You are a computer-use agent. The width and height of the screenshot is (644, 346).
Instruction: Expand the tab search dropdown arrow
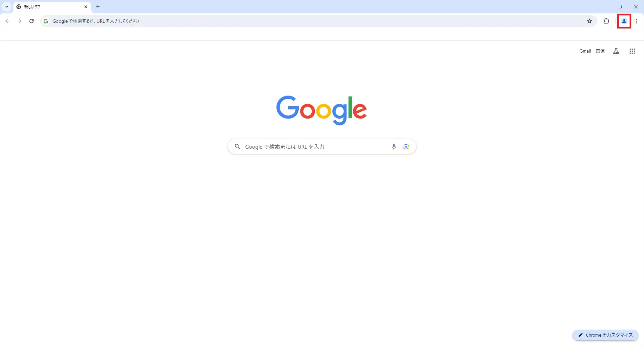(x=6, y=7)
